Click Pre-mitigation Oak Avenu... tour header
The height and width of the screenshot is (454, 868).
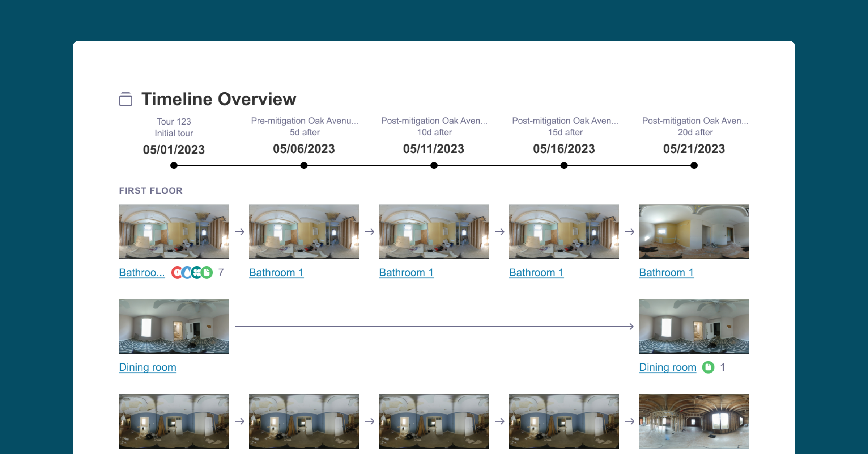(305, 121)
